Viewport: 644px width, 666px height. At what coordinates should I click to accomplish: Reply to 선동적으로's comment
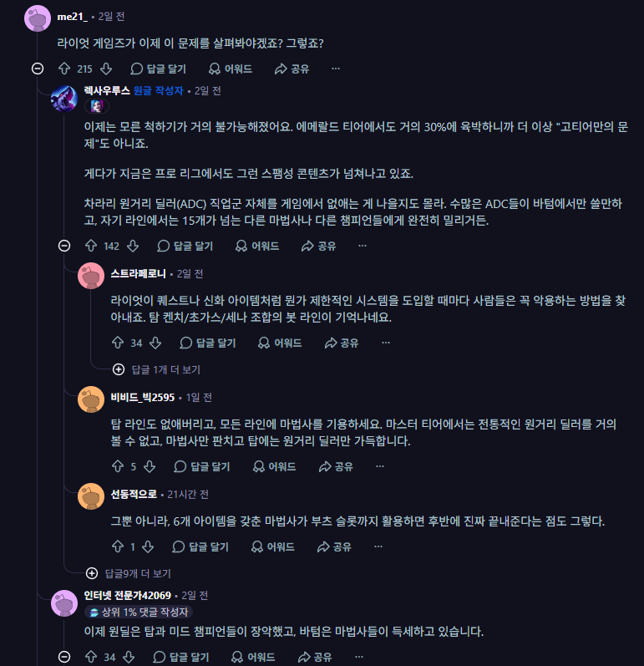click(x=200, y=547)
